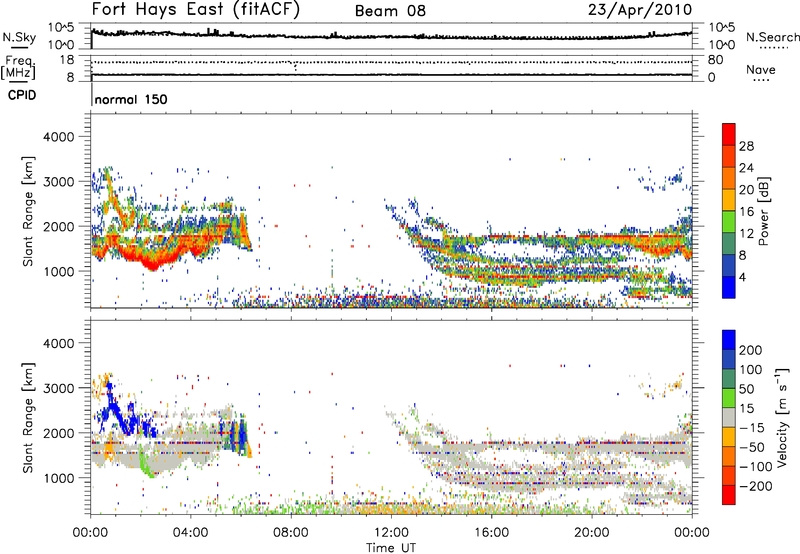Viewport: 800px width, 554px height.
Task: Select the N.Sky legend label
Action: tap(19, 37)
